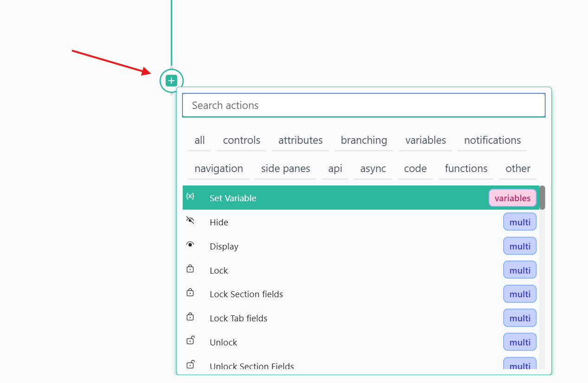Click the Set Variable {x} icon

point(190,196)
